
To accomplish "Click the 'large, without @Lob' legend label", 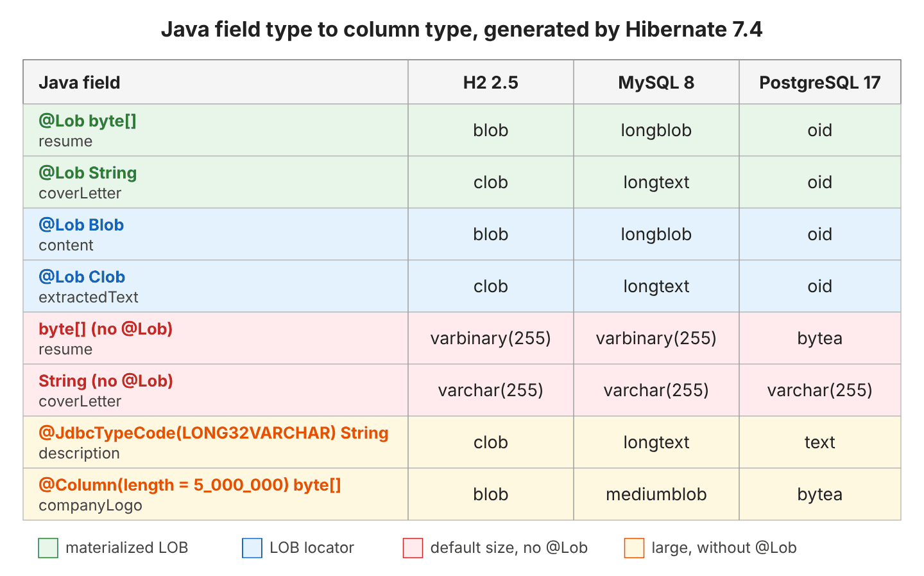I will tap(724, 548).
